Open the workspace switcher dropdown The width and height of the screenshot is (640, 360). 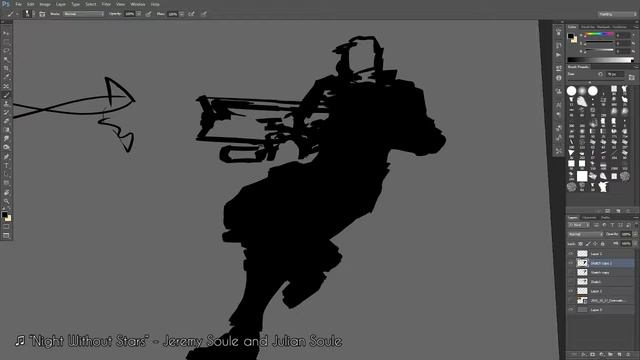pos(617,14)
